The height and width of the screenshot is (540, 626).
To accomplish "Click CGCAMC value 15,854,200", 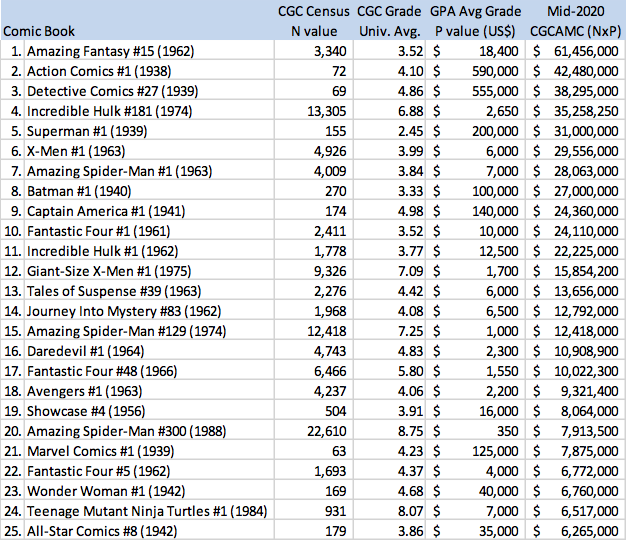I will pyautogui.click(x=586, y=271).
